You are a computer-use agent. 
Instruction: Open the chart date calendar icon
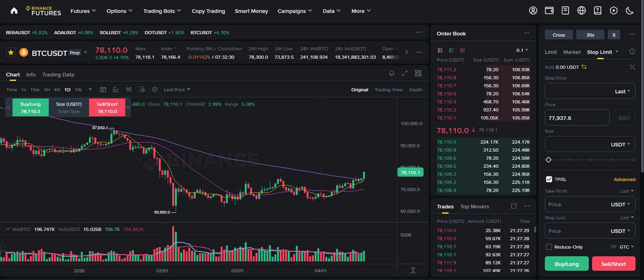coord(103,89)
